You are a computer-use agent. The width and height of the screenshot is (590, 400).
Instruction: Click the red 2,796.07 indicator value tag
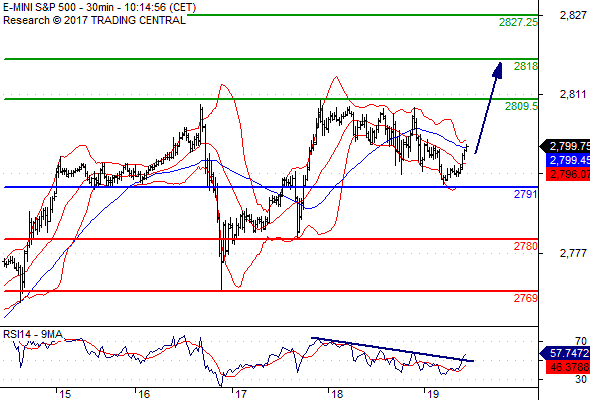coord(567,174)
